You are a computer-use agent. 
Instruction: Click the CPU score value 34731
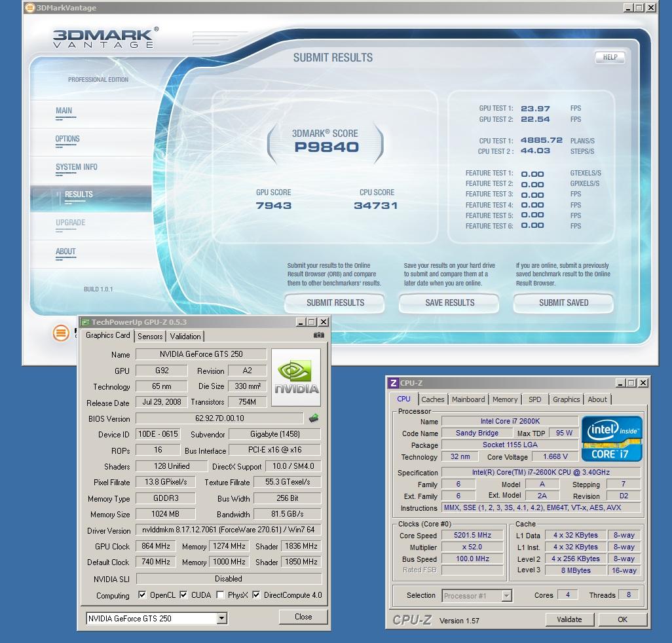coord(376,206)
